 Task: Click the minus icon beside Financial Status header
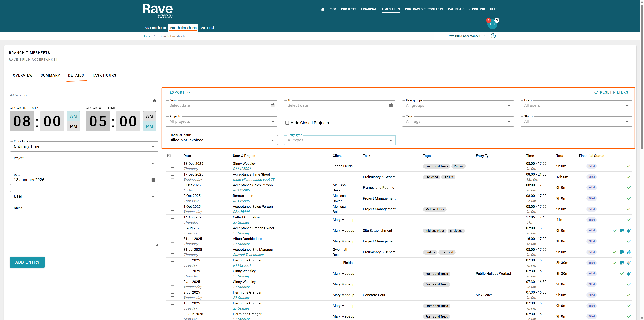click(624, 156)
